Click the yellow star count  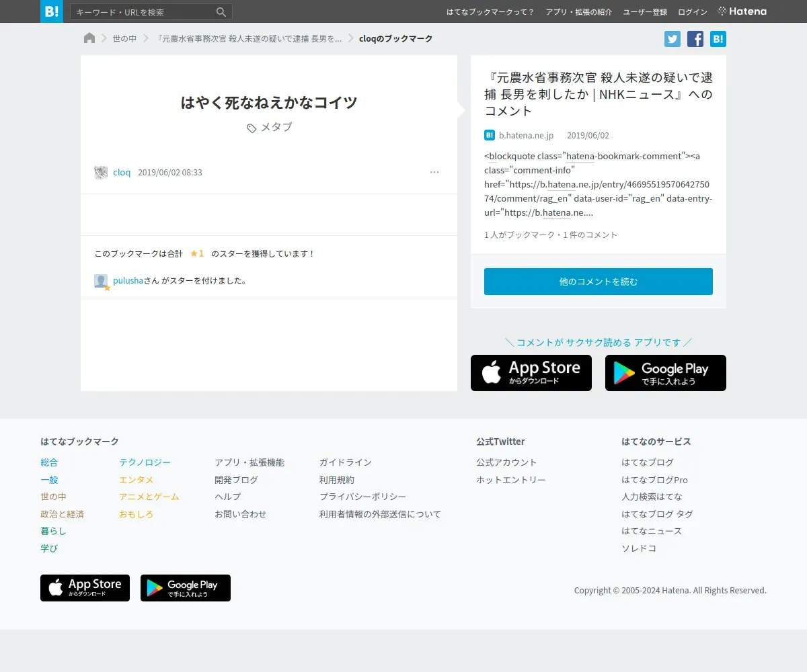click(x=197, y=253)
